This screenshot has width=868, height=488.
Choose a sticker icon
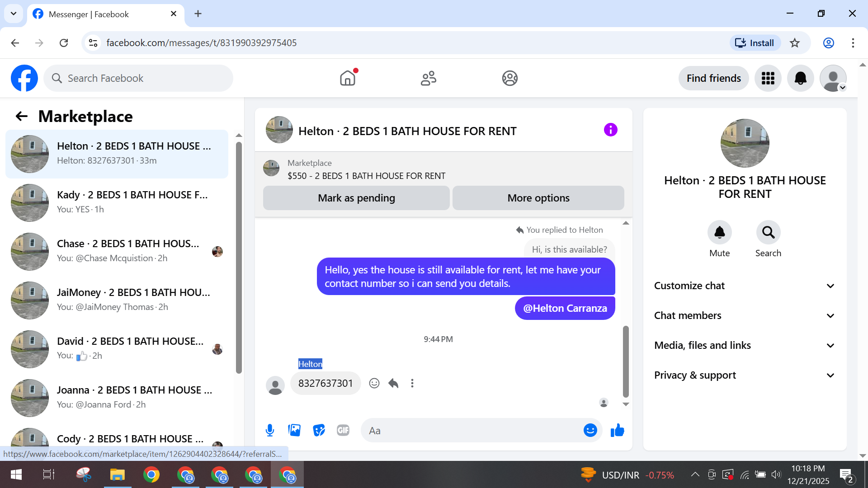tap(319, 430)
